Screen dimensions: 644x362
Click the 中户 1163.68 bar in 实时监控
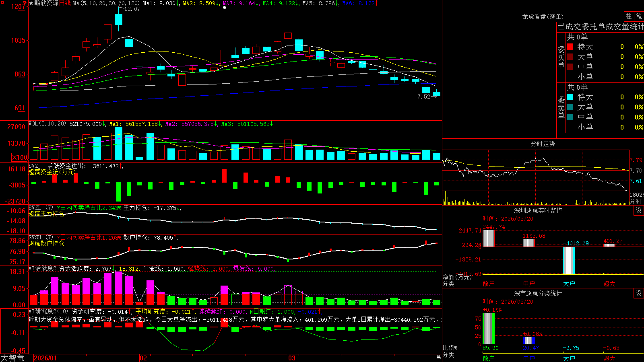point(529,243)
